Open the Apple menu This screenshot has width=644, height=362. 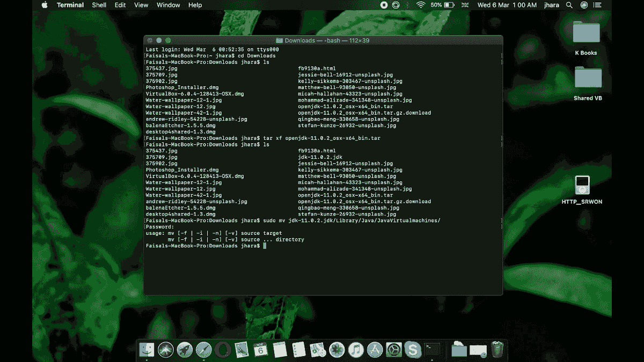click(45, 5)
